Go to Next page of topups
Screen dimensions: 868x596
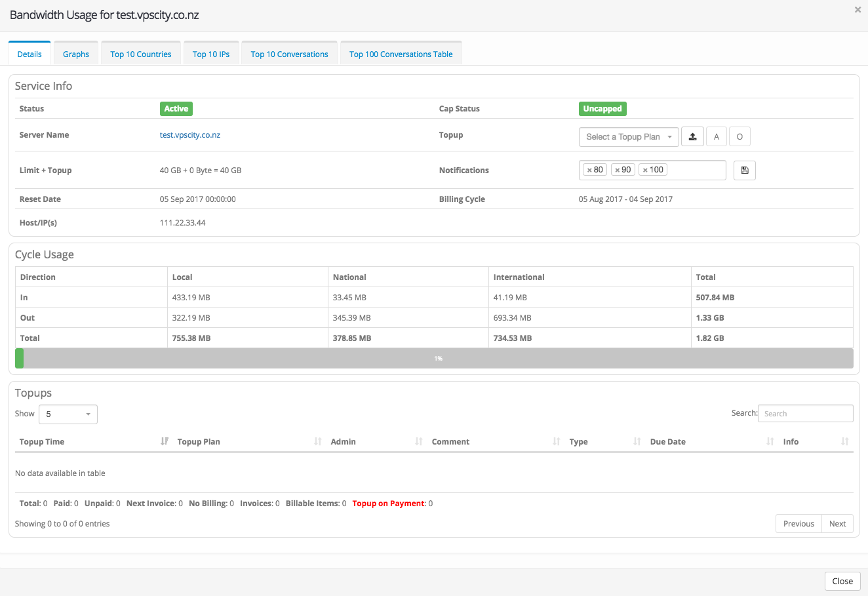coord(837,524)
